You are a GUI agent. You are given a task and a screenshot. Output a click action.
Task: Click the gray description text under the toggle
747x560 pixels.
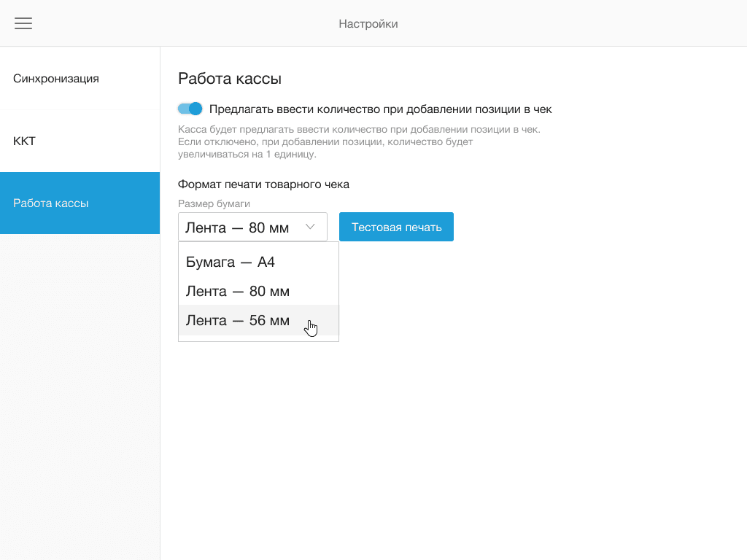click(357, 141)
